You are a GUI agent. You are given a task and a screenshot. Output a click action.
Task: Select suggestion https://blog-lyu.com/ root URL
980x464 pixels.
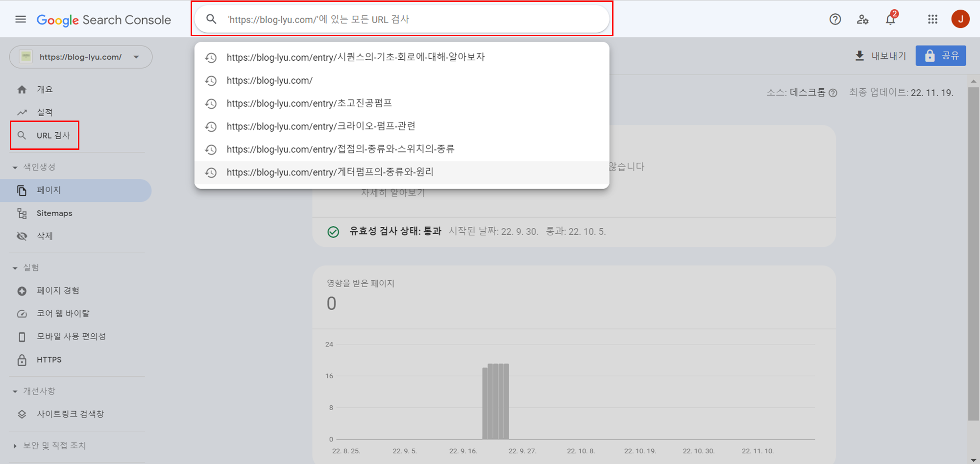pos(402,80)
